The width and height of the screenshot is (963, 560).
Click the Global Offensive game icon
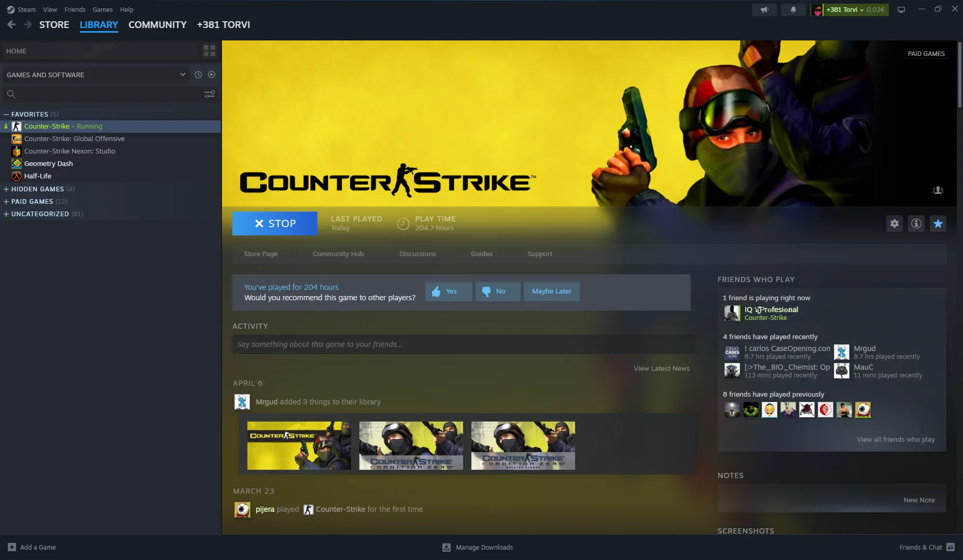point(17,139)
